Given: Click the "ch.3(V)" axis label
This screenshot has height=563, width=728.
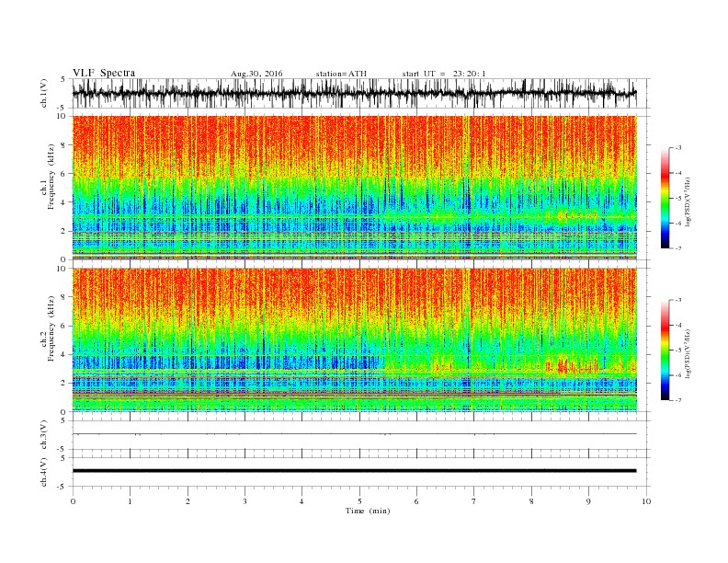Looking at the screenshot, I should 44,434.
